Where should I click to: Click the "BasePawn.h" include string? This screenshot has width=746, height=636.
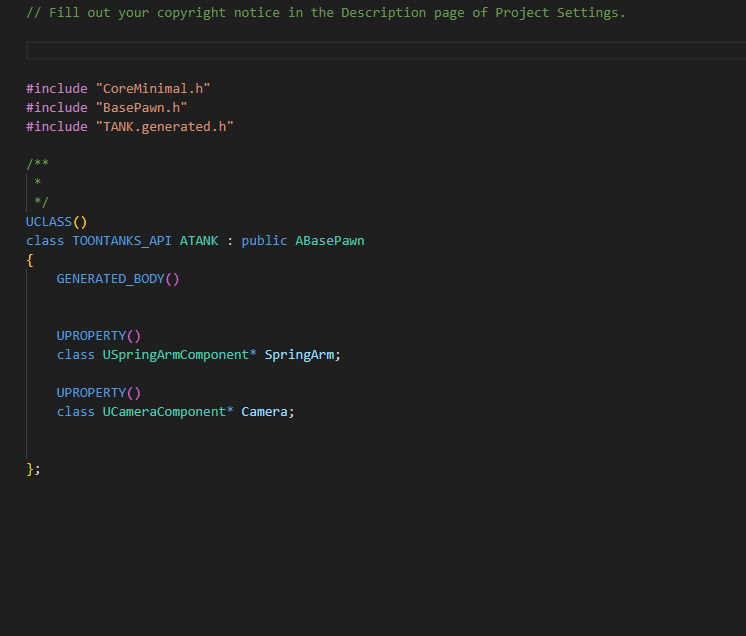pos(141,107)
